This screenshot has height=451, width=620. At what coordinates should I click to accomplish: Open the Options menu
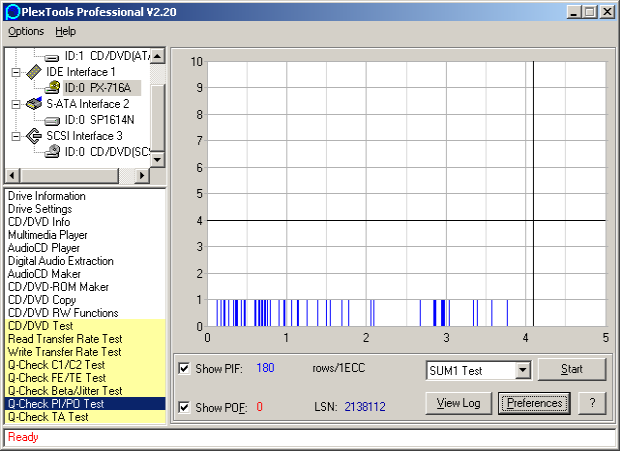point(26,31)
